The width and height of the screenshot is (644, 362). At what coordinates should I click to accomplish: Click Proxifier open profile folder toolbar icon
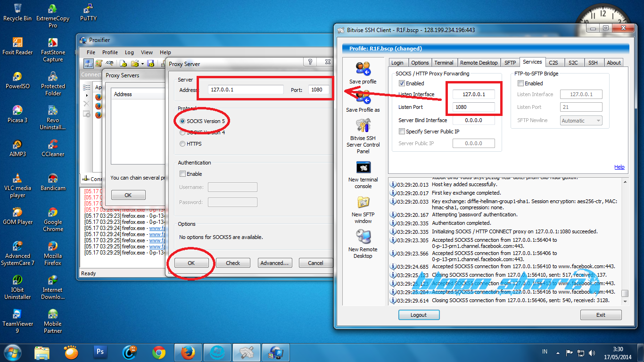[135, 63]
